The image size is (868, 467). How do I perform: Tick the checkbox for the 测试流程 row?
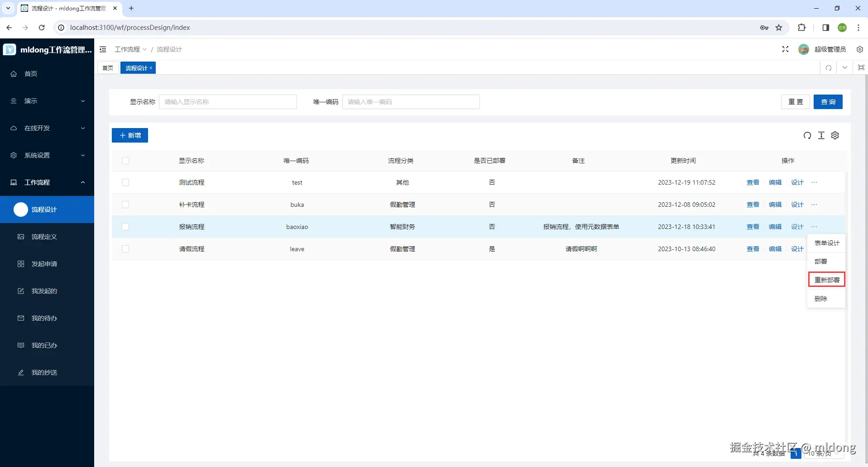point(125,182)
